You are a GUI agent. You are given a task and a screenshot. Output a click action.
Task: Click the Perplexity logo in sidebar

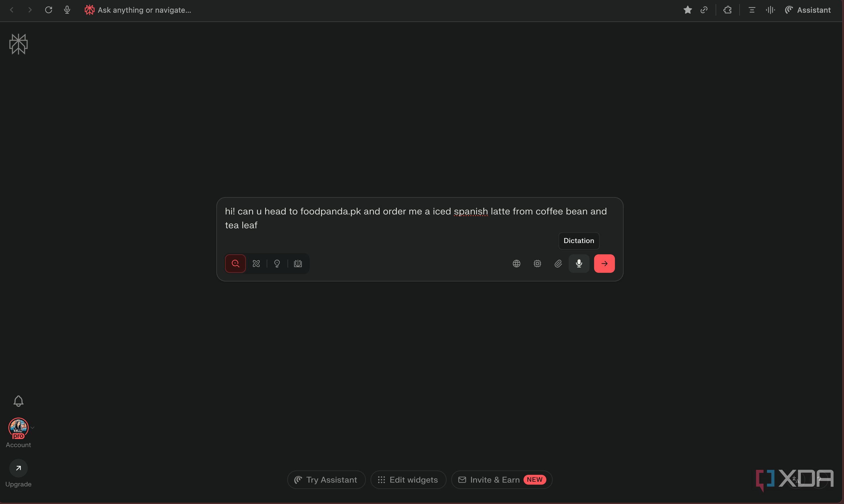pyautogui.click(x=18, y=44)
